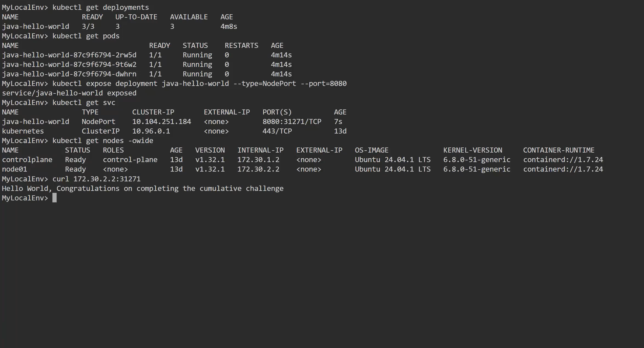This screenshot has width=644, height=348.
Task: Click node01 internal IP 172.30.2.2
Action: (258, 169)
